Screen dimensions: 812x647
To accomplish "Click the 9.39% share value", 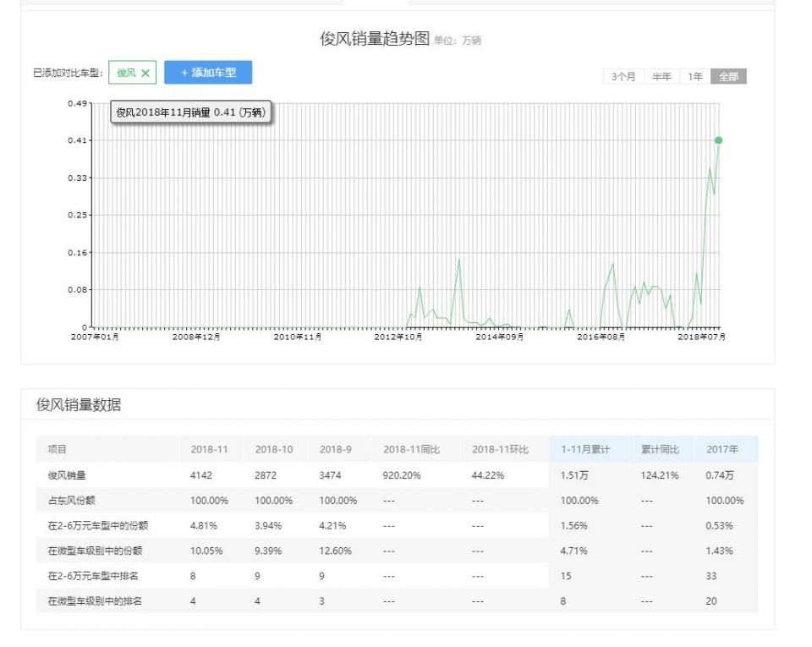I will (x=268, y=551).
